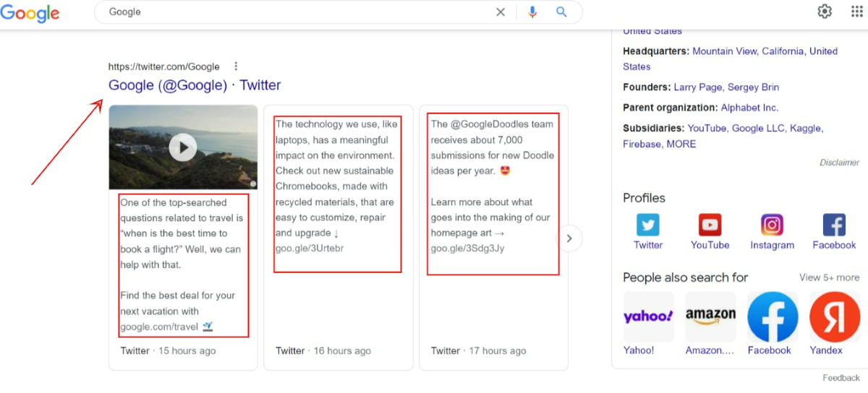Click the Twitter · 16 hours ago timestamp
The height and width of the screenshot is (393, 868).
(323, 350)
